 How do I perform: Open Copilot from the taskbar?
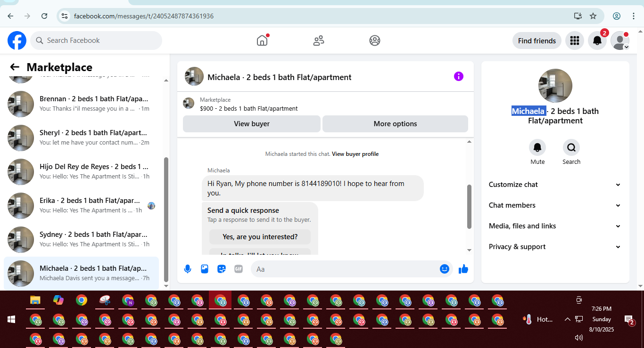pyautogui.click(x=58, y=300)
